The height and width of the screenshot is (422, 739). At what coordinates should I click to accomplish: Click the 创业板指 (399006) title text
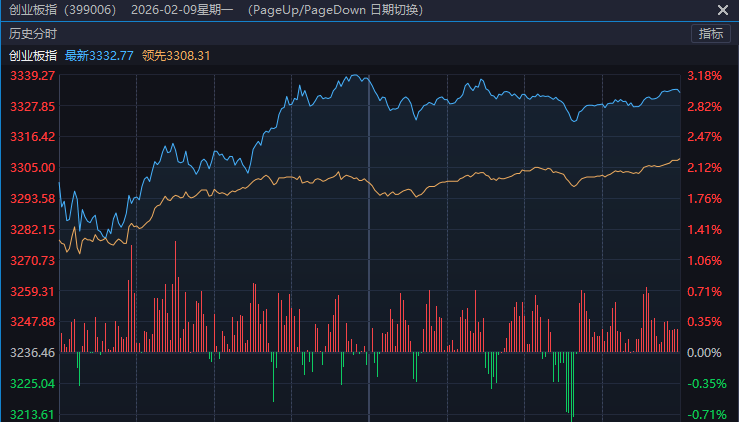[62, 10]
